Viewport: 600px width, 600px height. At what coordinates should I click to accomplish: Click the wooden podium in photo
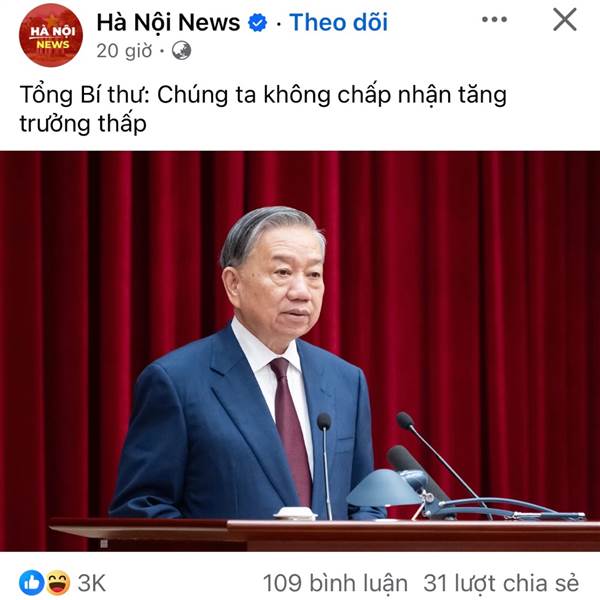(x=325, y=534)
